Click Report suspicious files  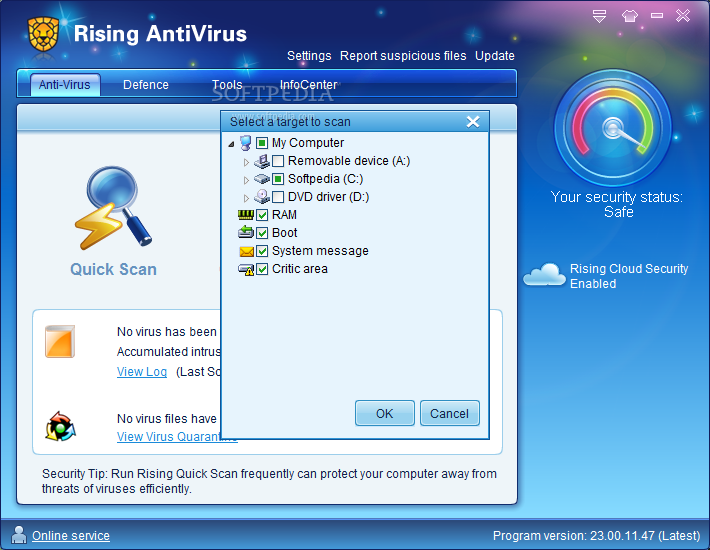pyautogui.click(x=403, y=56)
